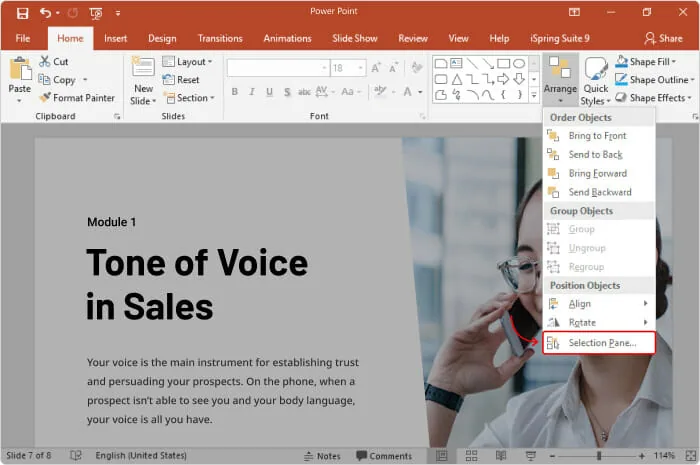Open Shape Outline color options
The height and width of the screenshot is (465, 700).
point(654,80)
